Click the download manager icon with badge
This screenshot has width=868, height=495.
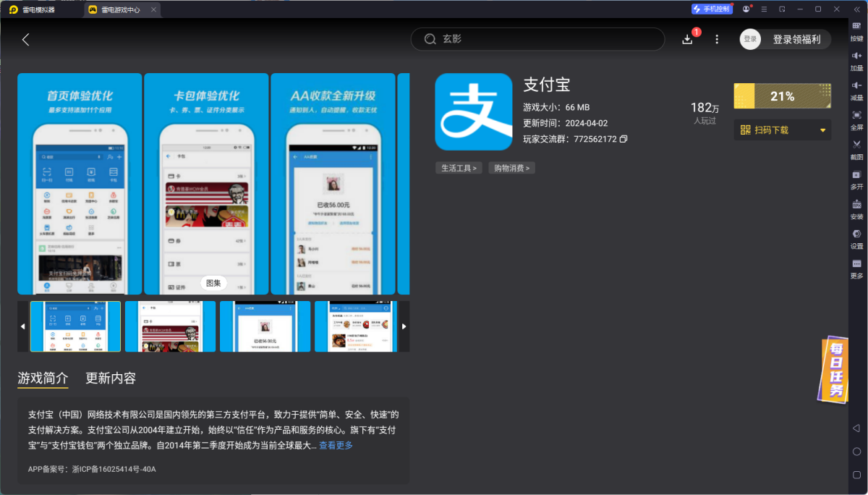[688, 39]
